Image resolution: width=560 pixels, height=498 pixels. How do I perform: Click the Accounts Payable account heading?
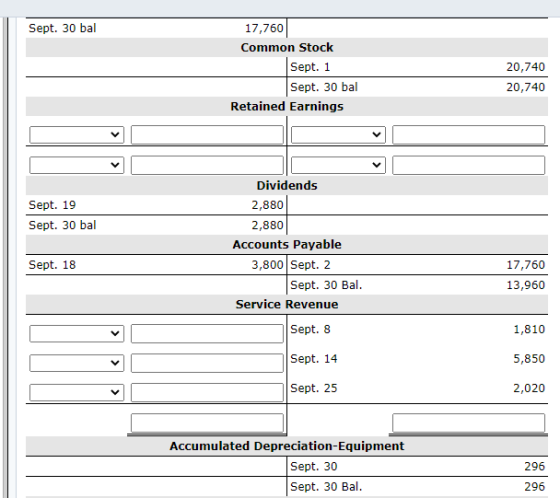pyautogui.click(x=287, y=244)
